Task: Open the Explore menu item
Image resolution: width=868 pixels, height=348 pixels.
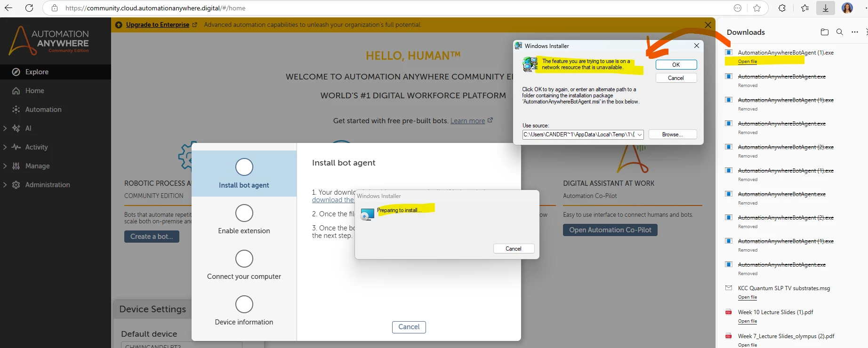Action: click(x=56, y=72)
